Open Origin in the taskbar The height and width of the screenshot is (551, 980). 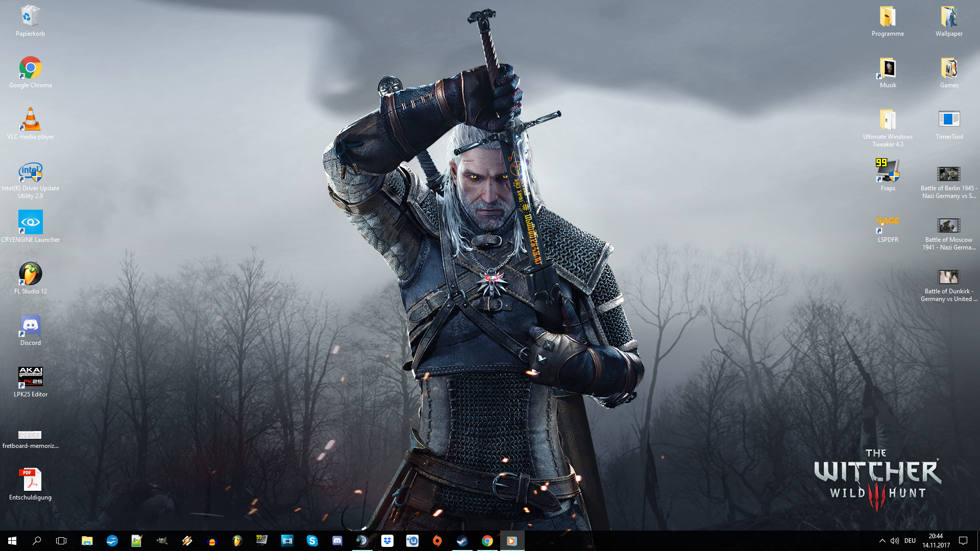pyautogui.click(x=437, y=541)
